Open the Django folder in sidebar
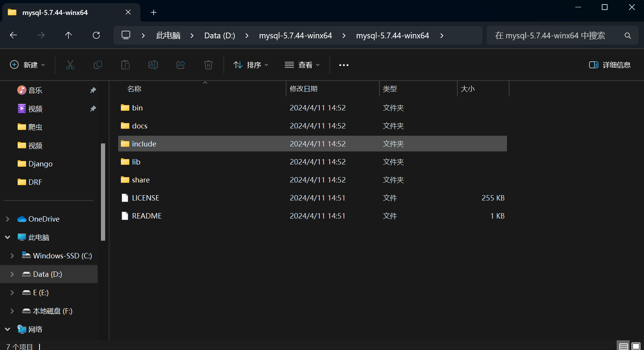This screenshot has width=644, height=350. pyautogui.click(x=35, y=164)
